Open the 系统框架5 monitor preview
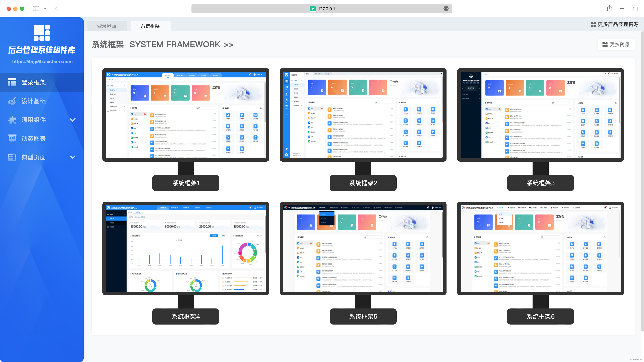644x362 pixels. point(363,248)
